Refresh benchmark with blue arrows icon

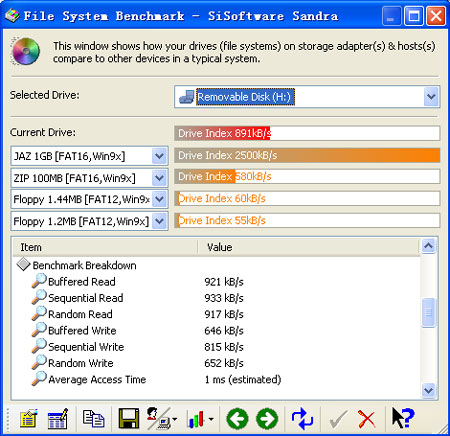(302, 418)
